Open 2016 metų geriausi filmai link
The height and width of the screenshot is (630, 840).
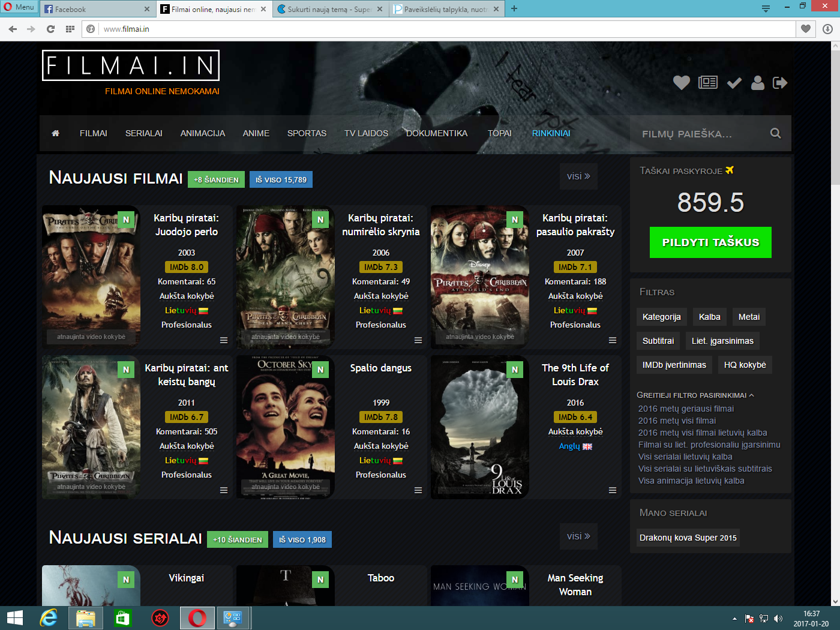(686, 409)
